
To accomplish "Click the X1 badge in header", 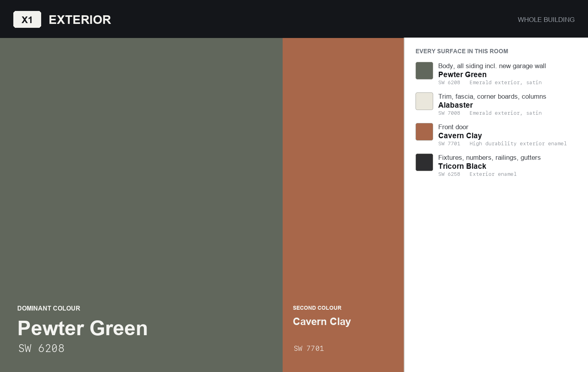I will [27, 20].
